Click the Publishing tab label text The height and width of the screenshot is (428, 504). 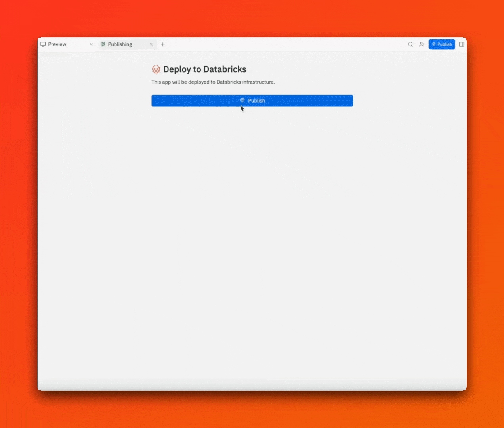[120, 44]
